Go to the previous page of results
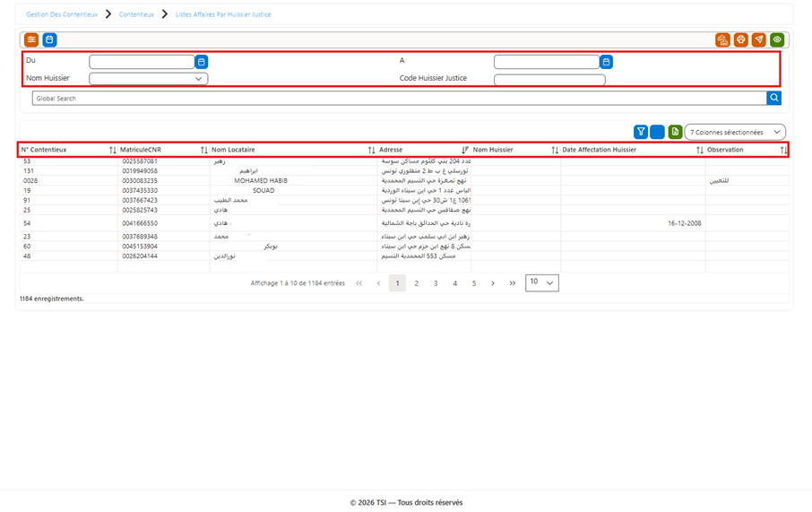Image resolution: width=812 pixels, height=512 pixels. (378, 283)
